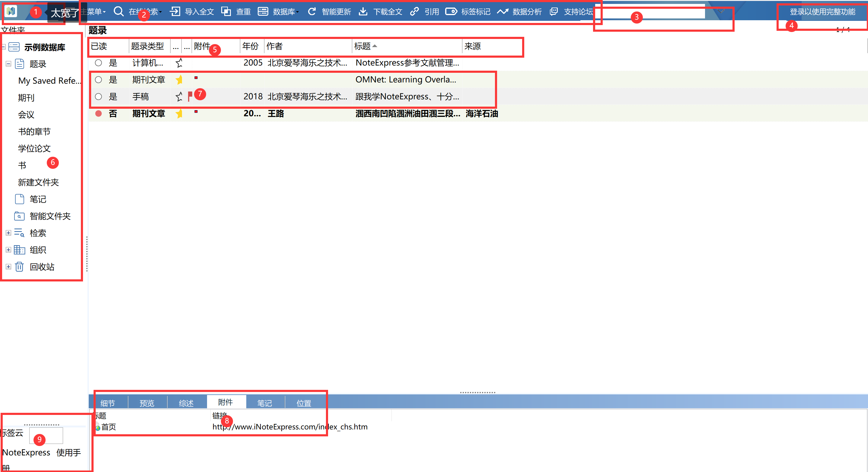Click the star icon in the 手稿 row
Image resolution: width=868 pixels, height=472 pixels.
click(179, 96)
